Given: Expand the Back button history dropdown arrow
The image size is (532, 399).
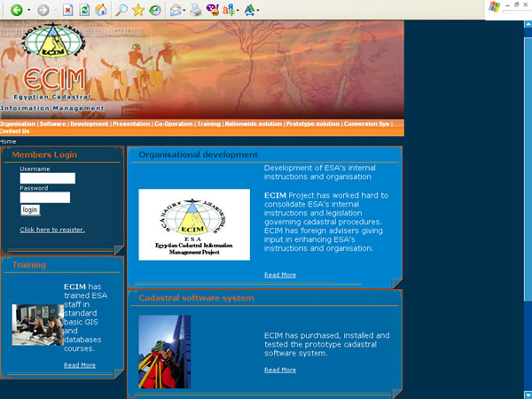Looking at the screenshot, I should [x=28, y=11].
